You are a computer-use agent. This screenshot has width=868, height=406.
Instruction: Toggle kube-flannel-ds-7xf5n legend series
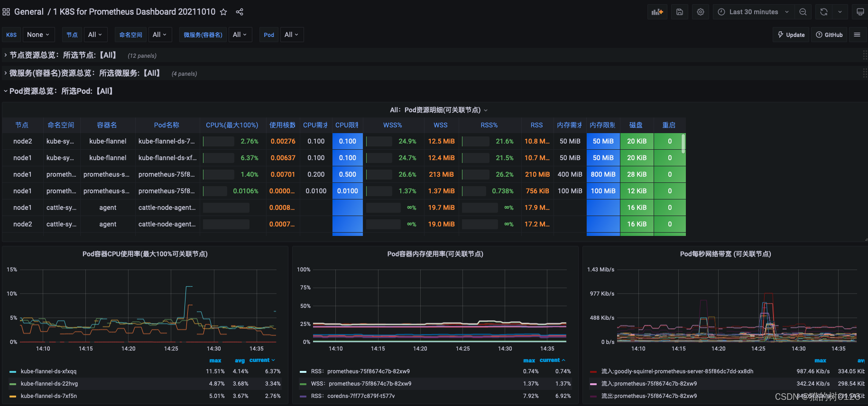point(49,396)
